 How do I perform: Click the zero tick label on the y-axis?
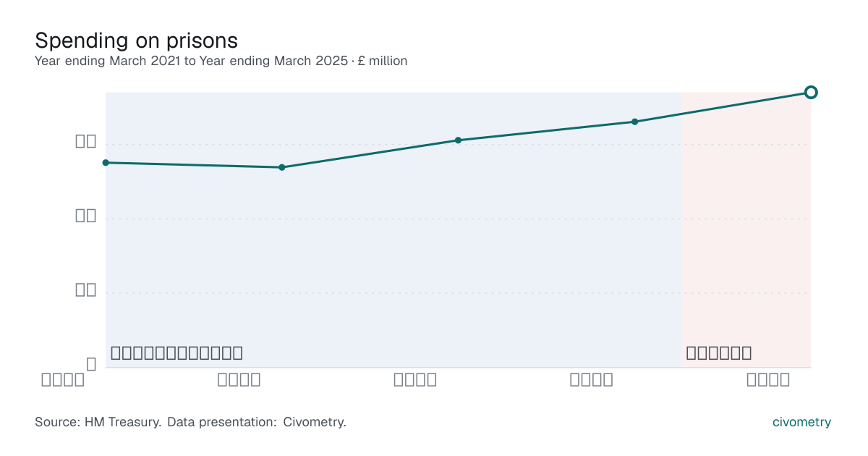pos(91,364)
